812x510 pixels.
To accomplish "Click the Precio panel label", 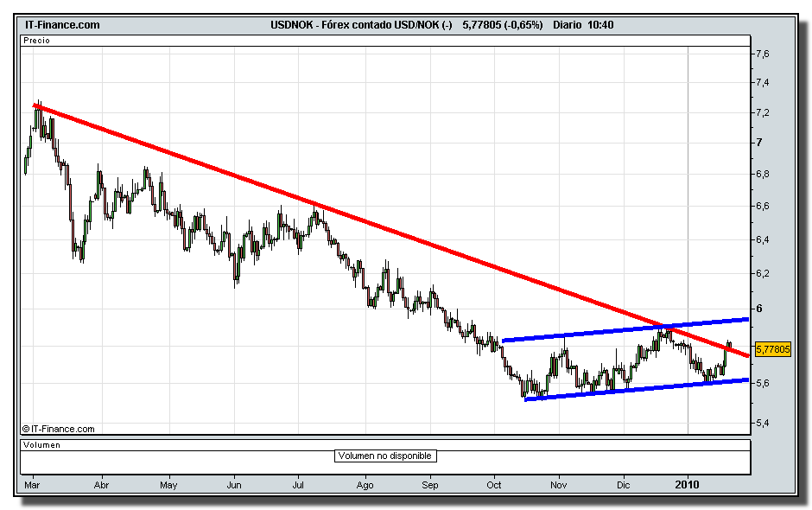I will pyautogui.click(x=37, y=41).
